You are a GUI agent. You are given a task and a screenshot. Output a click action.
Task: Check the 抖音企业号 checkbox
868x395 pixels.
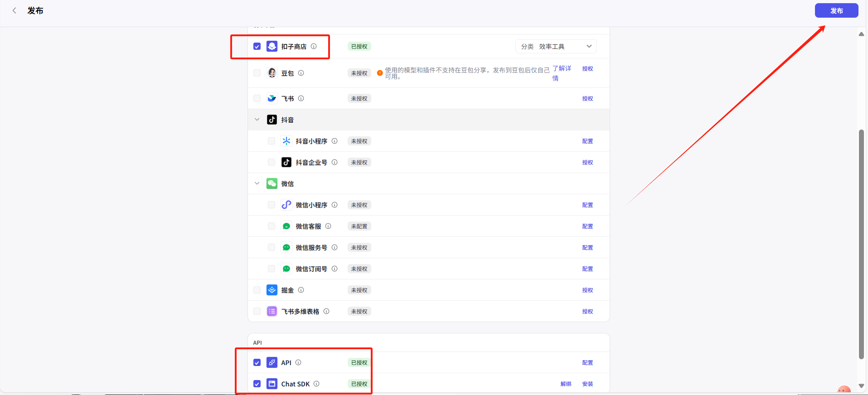(272, 162)
